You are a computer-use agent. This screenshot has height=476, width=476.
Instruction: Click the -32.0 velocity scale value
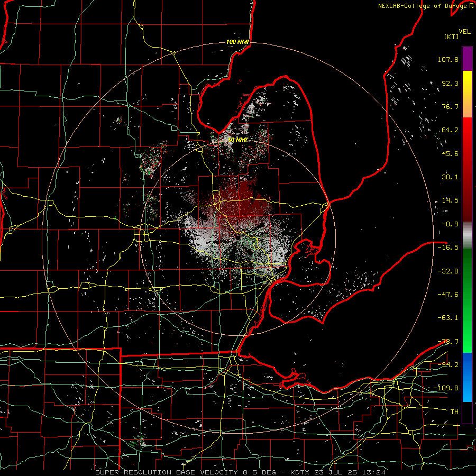(448, 271)
